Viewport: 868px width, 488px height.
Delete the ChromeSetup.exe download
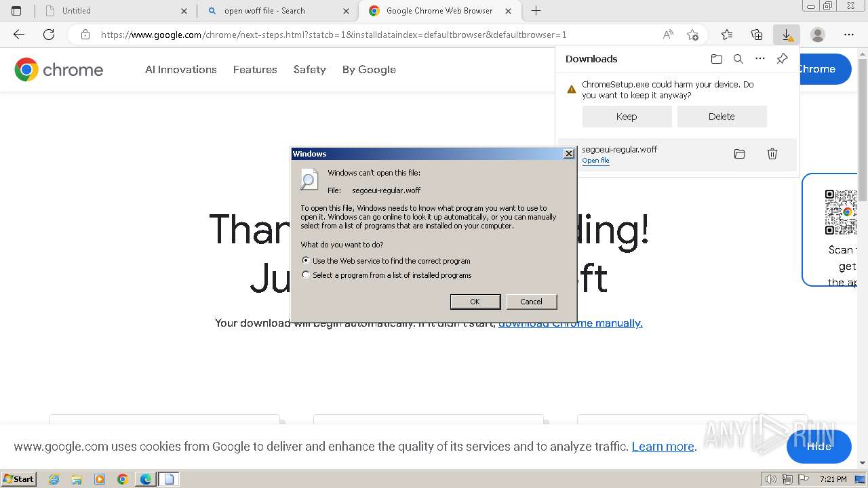(722, 117)
